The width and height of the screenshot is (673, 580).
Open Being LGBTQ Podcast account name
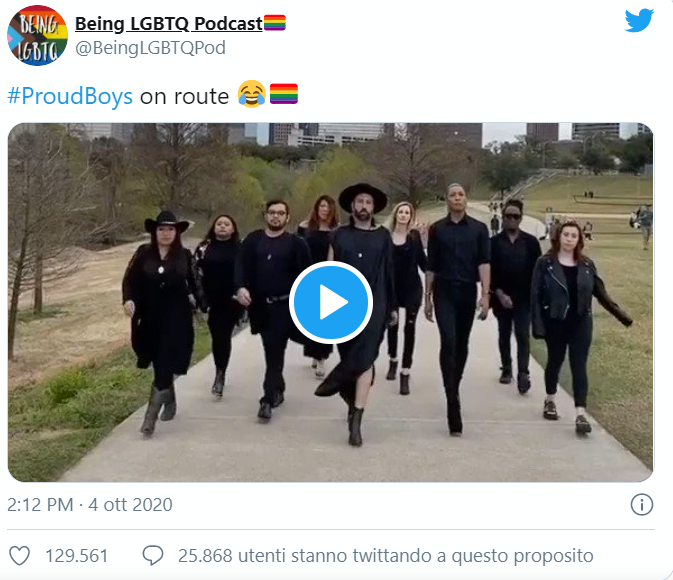[169, 23]
